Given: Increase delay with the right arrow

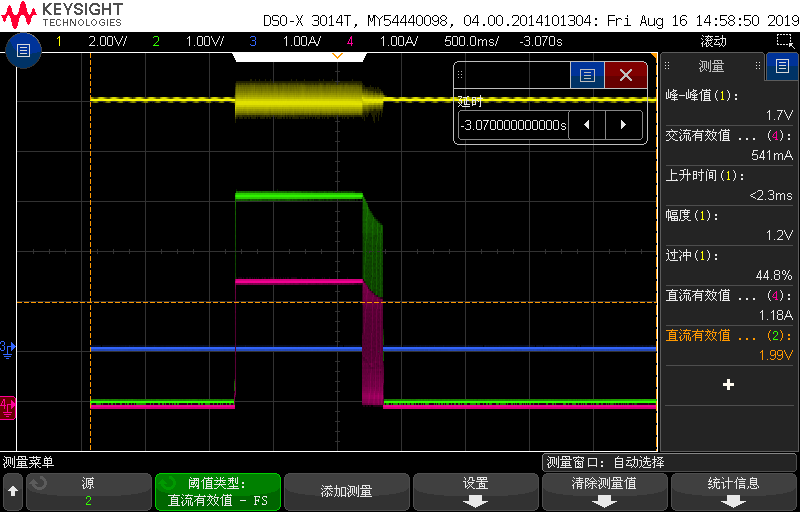Looking at the screenshot, I should click(x=623, y=124).
